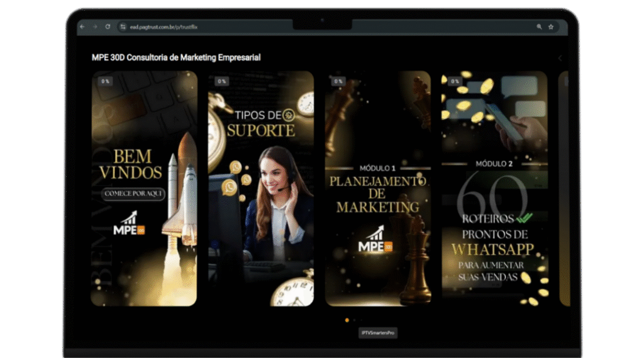Click the MPE 30D Consultoria course title
Image resolution: width=644 pixels, height=358 pixels.
click(x=176, y=58)
